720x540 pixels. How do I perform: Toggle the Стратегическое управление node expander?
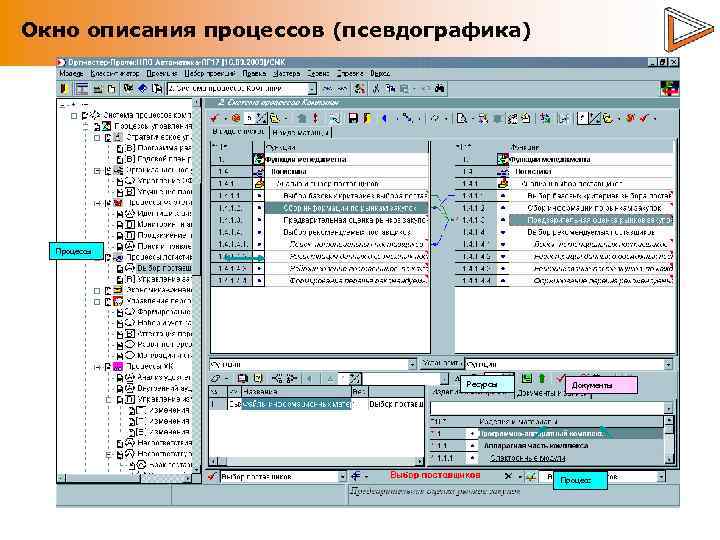pos(97,138)
